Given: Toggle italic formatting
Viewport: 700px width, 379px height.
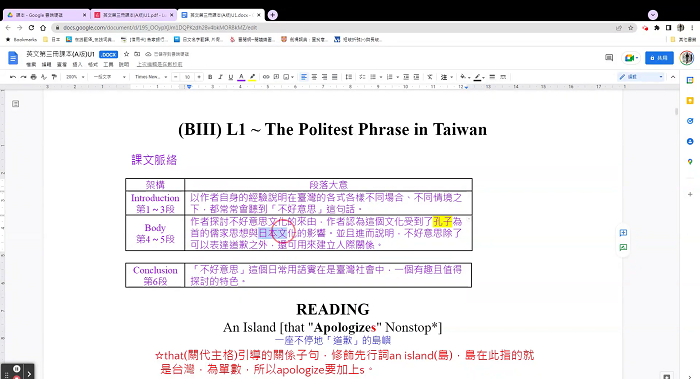Looking at the screenshot, I should click(x=220, y=77).
